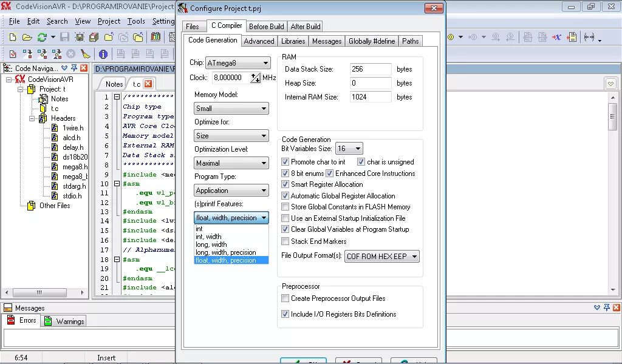Click the match braces icon
Image resolution: width=622 pixels, height=364 pixels.
click(589, 37)
